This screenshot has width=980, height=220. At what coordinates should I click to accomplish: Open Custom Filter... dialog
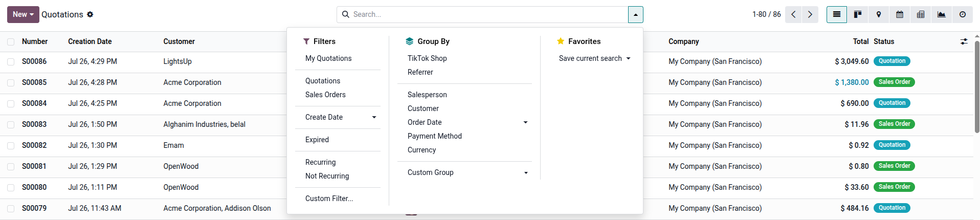point(329,199)
